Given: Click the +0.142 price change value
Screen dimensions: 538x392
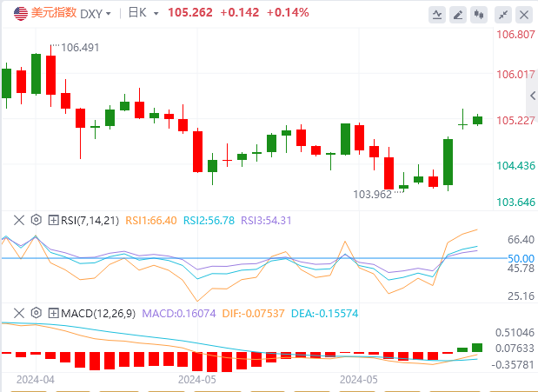Looking at the screenshot, I should (240, 13).
